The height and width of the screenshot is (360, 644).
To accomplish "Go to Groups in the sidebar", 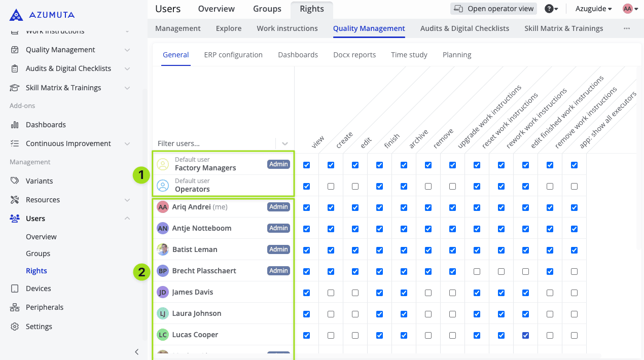I will (38, 254).
